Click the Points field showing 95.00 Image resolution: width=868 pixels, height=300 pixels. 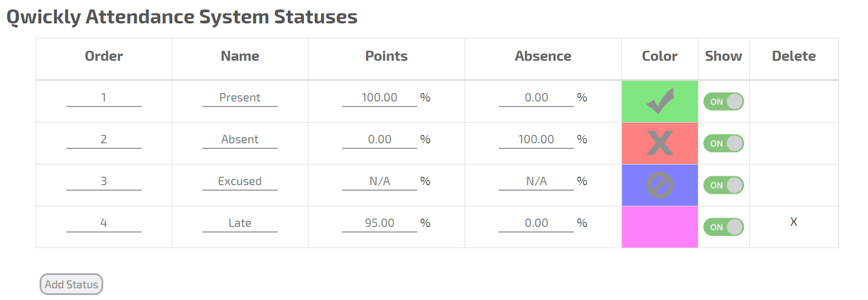[x=379, y=223]
